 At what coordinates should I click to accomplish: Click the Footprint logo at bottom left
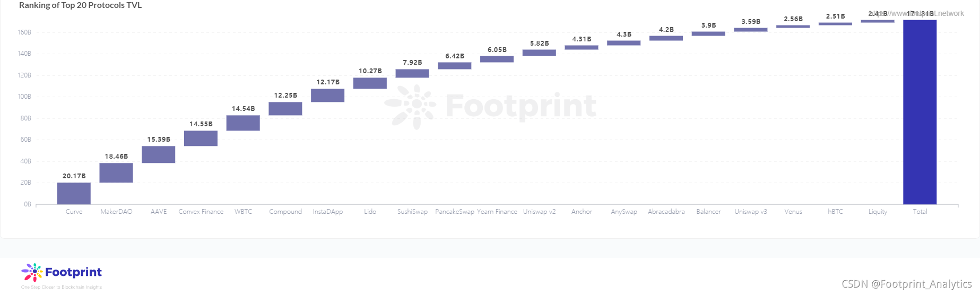click(62, 276)
